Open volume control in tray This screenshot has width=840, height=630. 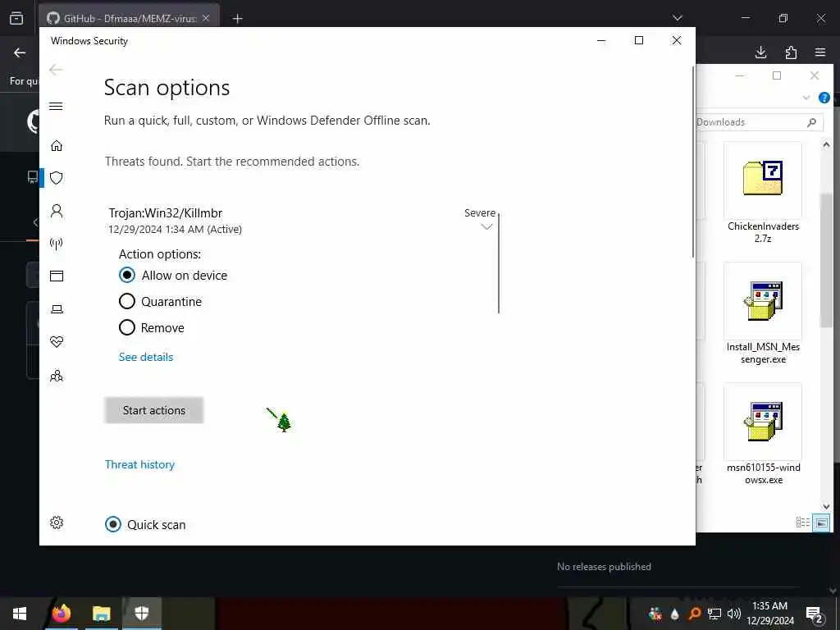pos(734,614)
